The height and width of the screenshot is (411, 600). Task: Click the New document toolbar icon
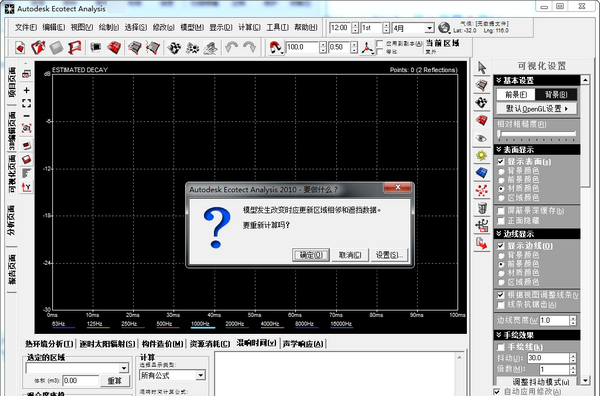(x=20, y=48)
